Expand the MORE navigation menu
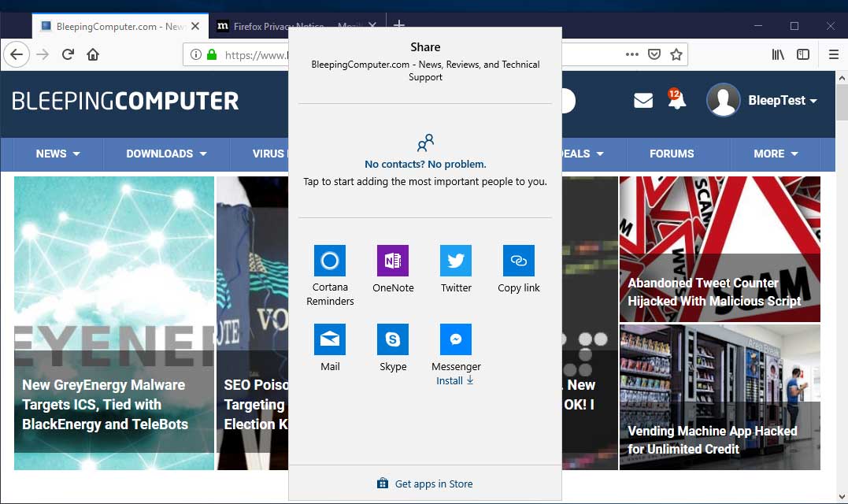The height and width of the screenshot is (504, 848). pos(776,154)
